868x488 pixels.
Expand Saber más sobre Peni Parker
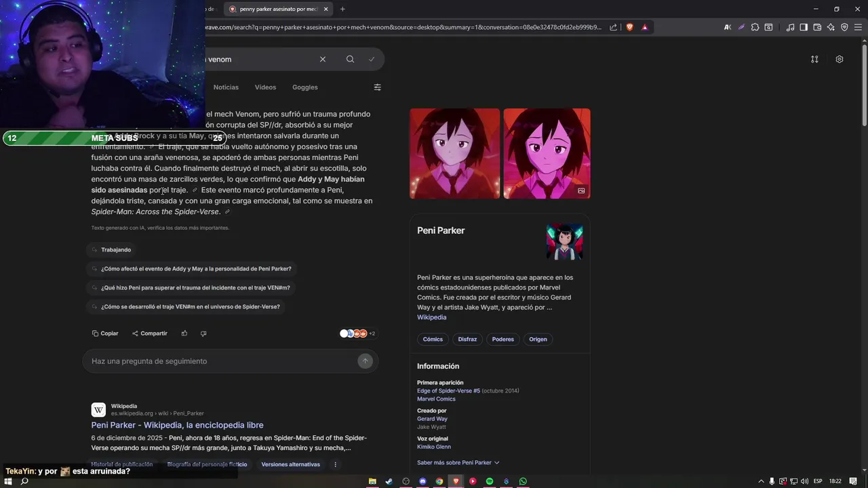(x=458, y=462)
